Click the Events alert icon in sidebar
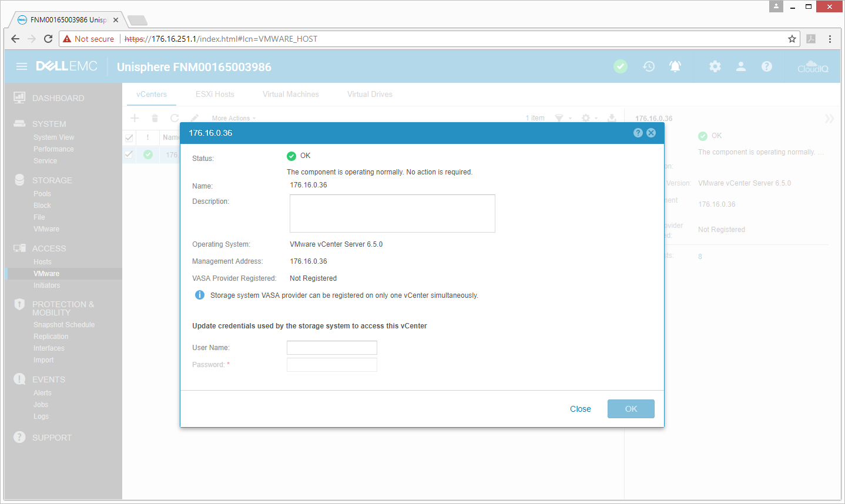Image resolution: width=845 pixels, height=504 pixels. tap(19, 379)
